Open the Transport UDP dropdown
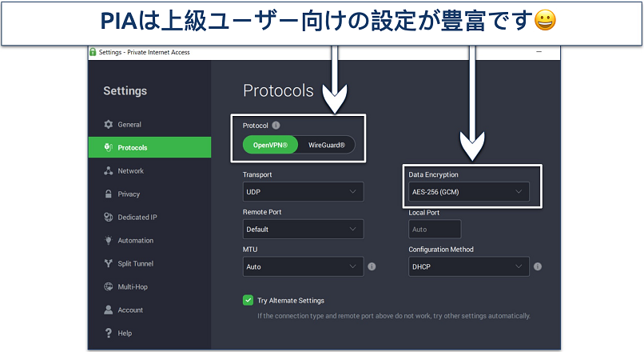The width and height of the screenshot is (644, 352). 303,192
